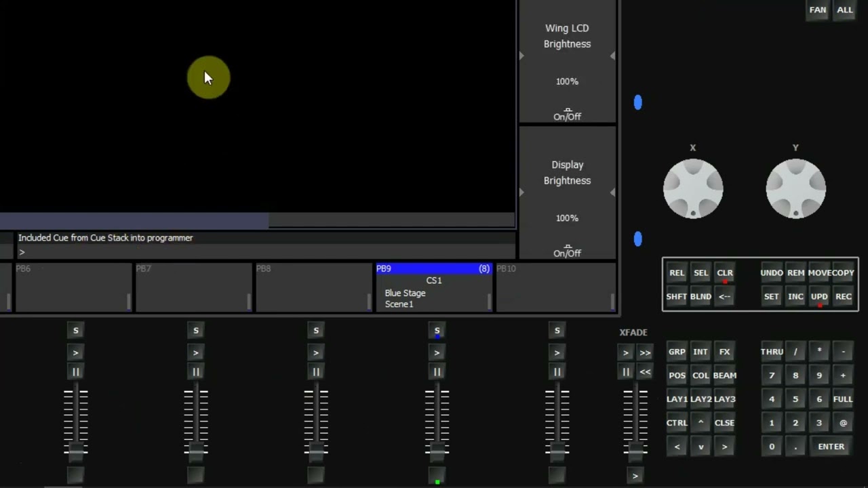This screenshot has width=868, height=488.
Task: Click the right cursor key on keypad
Action: pos(725,447)
